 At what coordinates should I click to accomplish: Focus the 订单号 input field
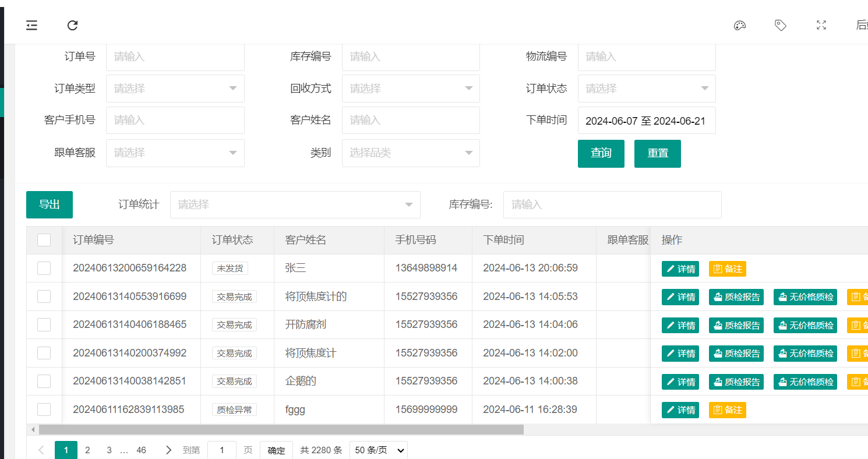(175, 57)
